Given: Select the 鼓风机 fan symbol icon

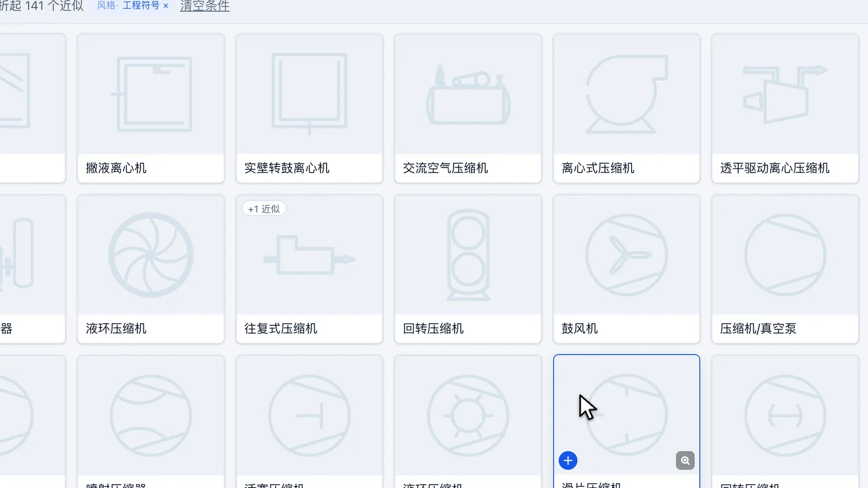Looking at the screenshot, I should [627, 255].
